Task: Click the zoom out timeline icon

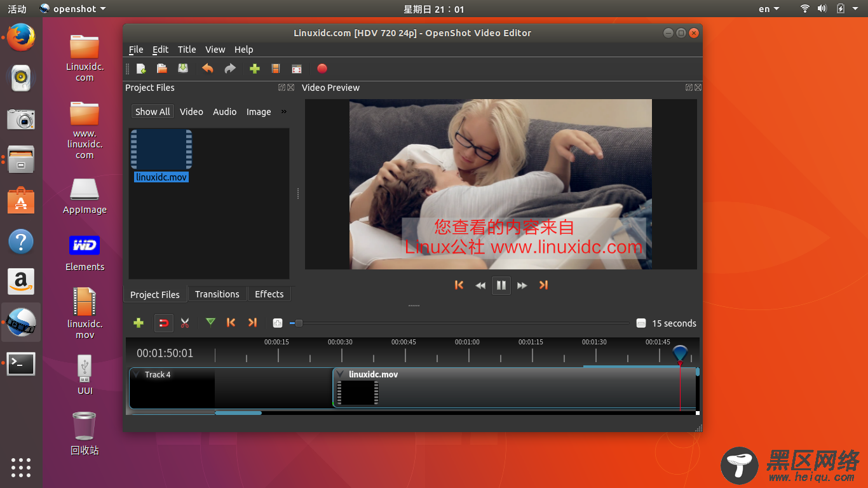Action: 641,323
